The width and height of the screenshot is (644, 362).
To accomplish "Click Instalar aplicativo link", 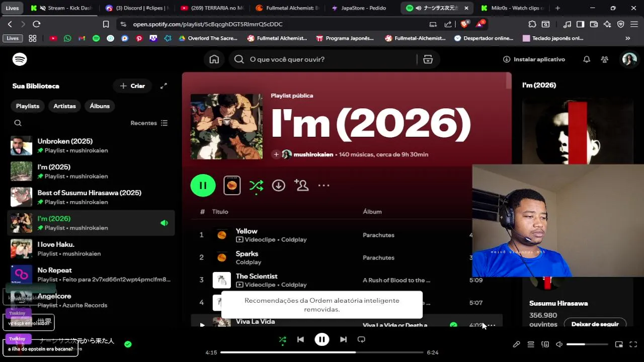I will pyautogui.click(x=534, y=59).
